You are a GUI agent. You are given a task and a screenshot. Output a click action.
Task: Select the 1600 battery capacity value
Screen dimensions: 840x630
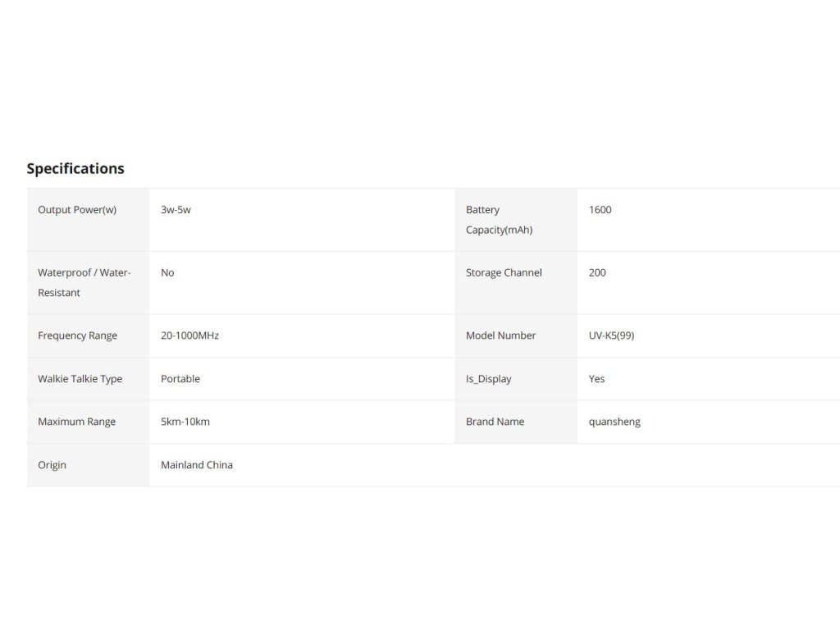600,210
